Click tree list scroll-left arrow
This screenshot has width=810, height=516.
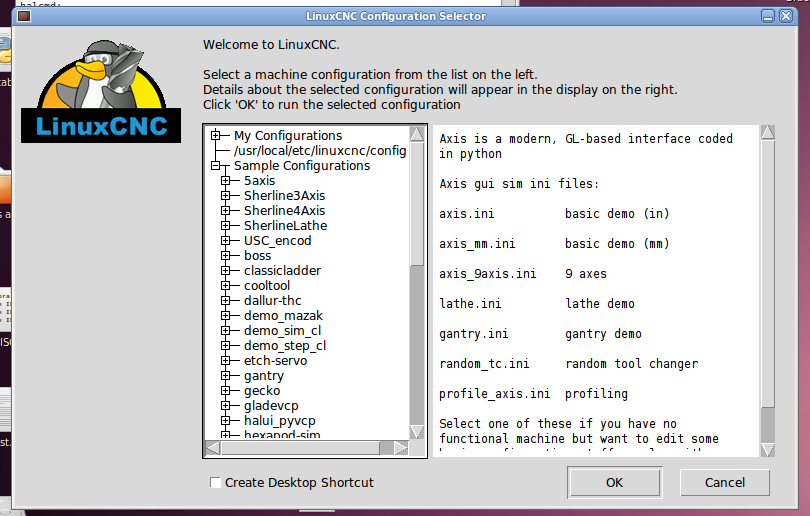(213, 448)
